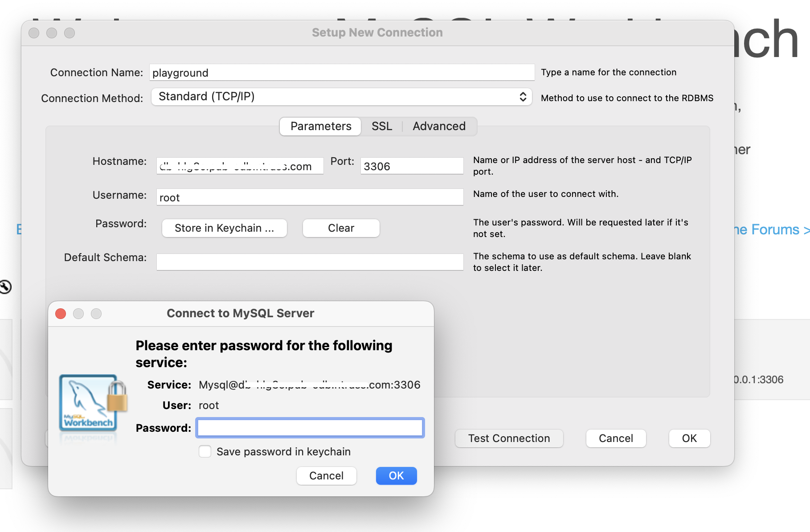Image resolution: width=810 pixels, height=532 pixels.
Task: Enable Save password in keychain checkbox
Action: point(205,451)
